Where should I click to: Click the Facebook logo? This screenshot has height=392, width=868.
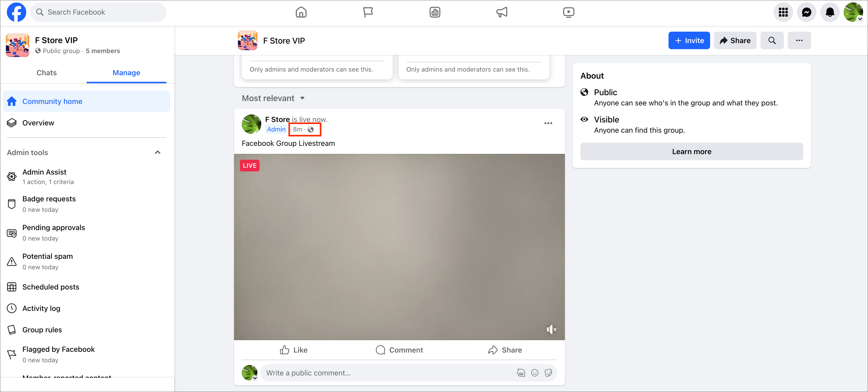coord(16,12)
